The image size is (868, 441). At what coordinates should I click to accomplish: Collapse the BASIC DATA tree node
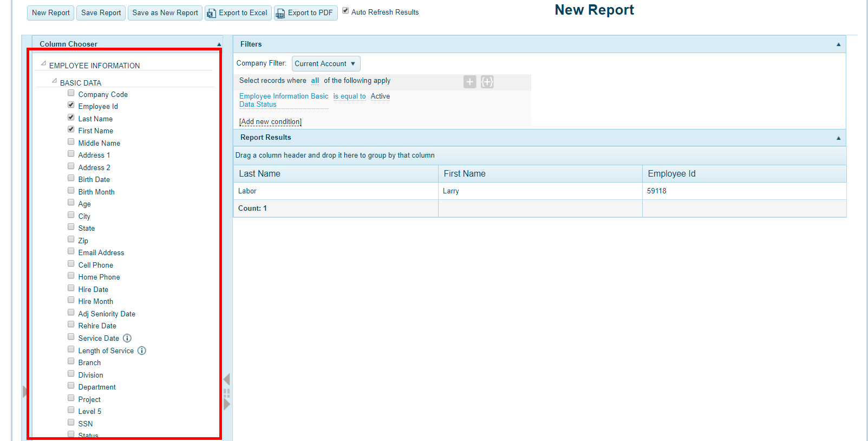point(54,81)
